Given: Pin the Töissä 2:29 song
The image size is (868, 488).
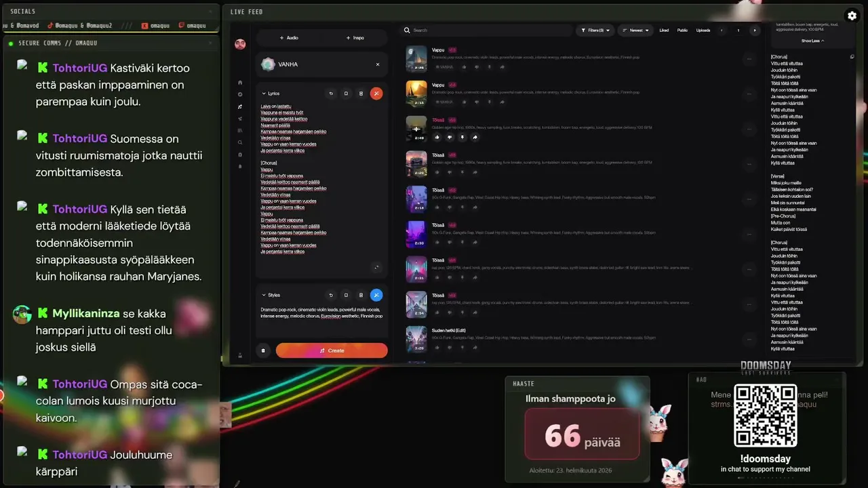Looking at the screenshot, I should [x=462, y=172].
